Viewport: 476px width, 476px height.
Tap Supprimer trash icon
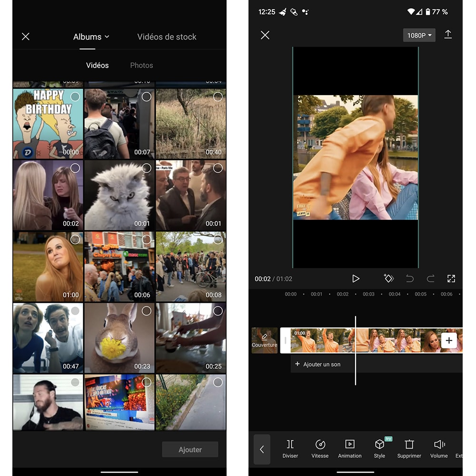point(409,448)
